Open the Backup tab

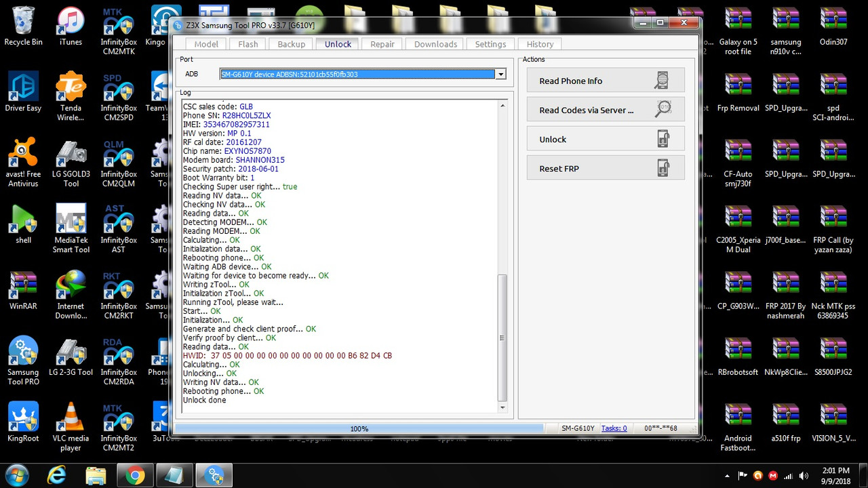291,44
